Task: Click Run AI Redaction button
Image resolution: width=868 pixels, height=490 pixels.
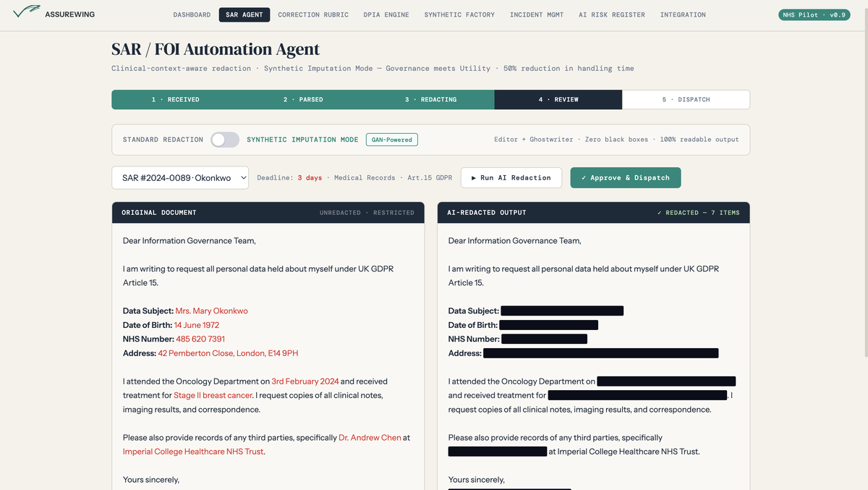Action: pyautogui.click(x=511, y=177)
